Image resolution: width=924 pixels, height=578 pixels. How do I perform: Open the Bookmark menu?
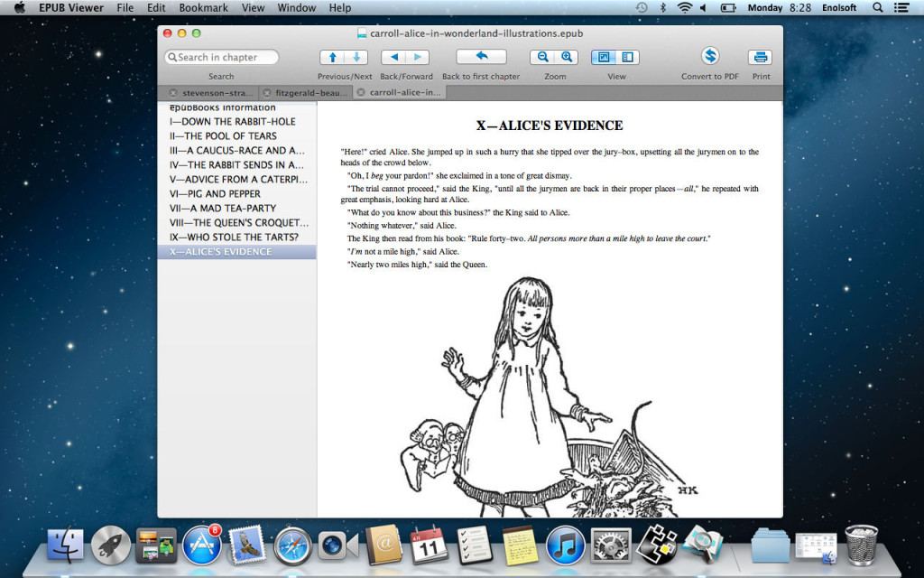tap(203, 8)
